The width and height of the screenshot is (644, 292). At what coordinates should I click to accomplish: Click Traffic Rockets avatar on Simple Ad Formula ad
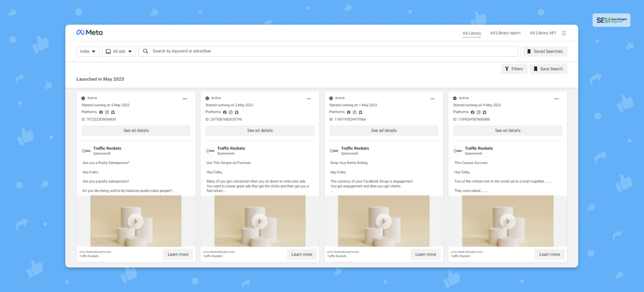click(210, 151)
